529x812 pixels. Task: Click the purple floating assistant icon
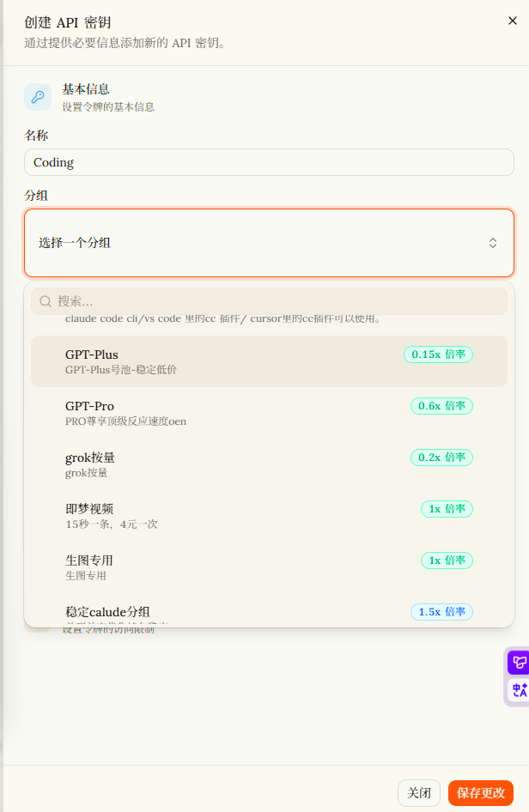(x=518, y=662)
